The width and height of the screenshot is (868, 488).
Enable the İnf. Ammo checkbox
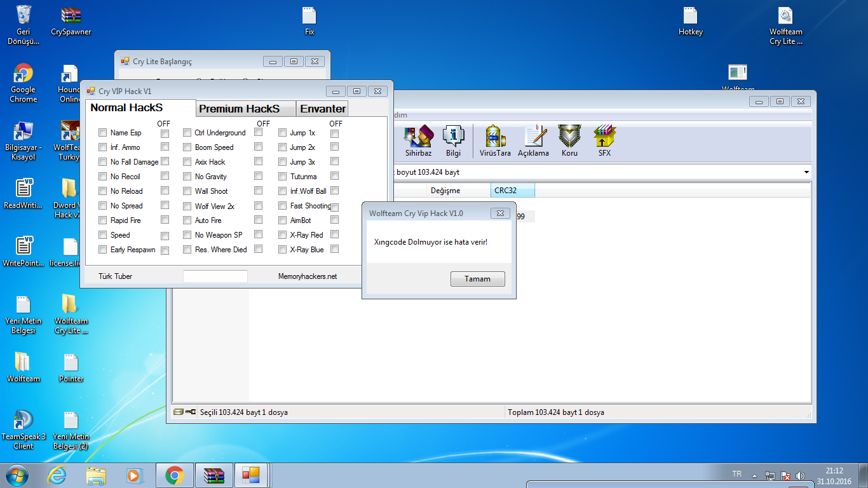pos(102,147)
